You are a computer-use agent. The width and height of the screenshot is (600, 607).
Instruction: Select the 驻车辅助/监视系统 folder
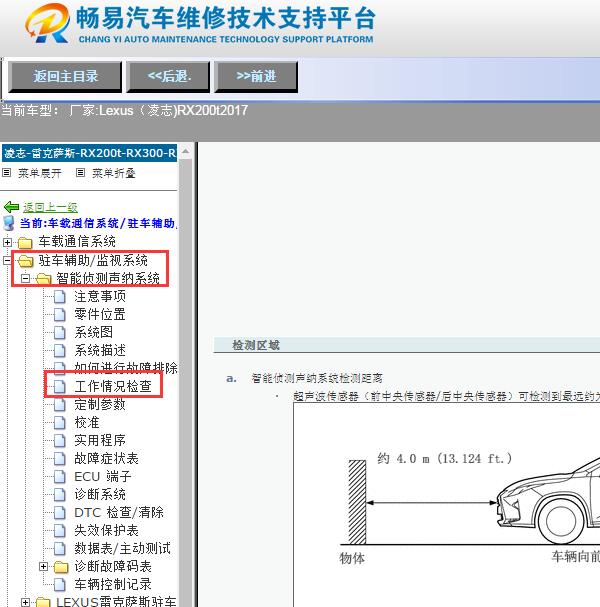(x=93, y=260)
